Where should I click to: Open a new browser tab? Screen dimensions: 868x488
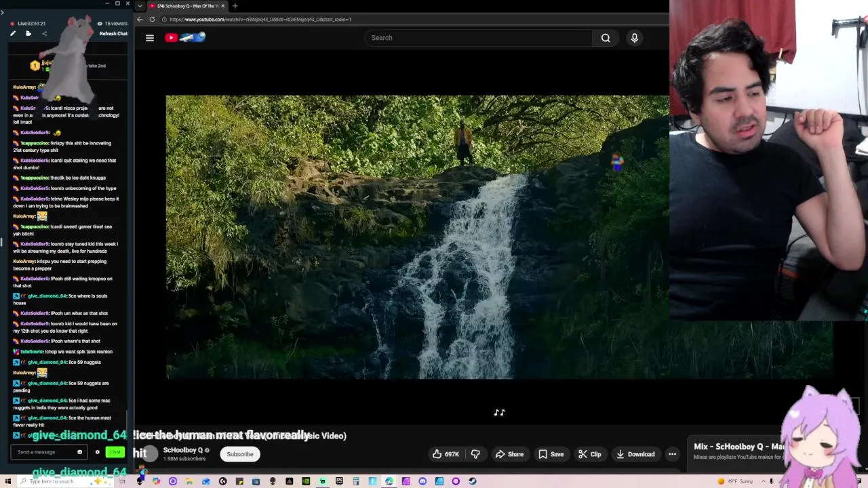point(235,6)
